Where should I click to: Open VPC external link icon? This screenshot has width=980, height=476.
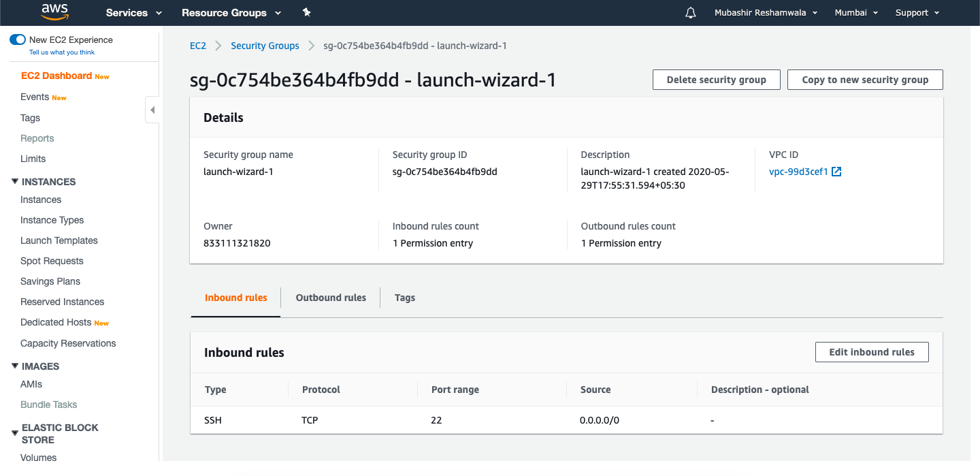click(837, 172)
